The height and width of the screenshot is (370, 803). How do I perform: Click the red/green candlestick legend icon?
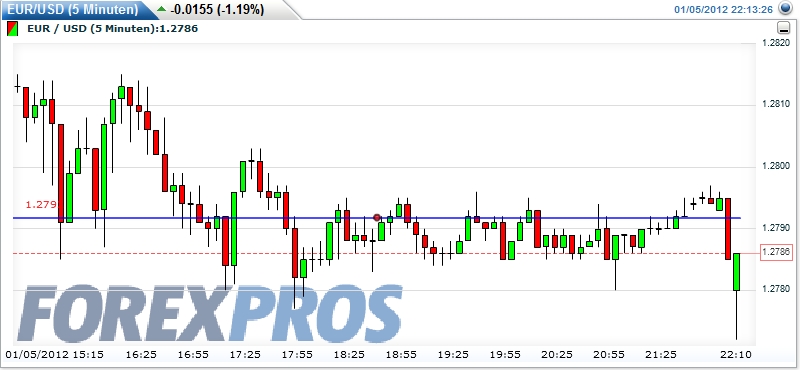coord(12,29)
